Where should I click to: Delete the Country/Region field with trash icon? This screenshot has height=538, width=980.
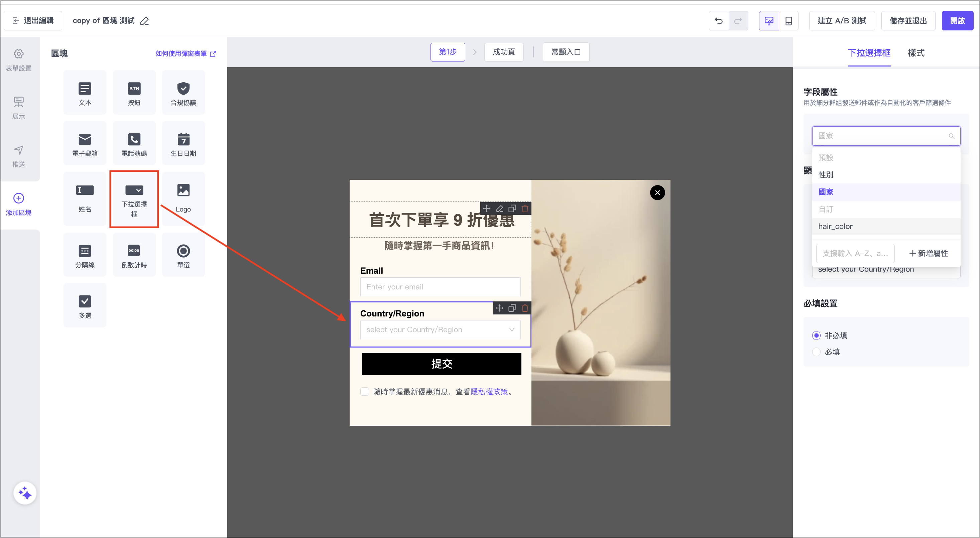tap(525, 308)
